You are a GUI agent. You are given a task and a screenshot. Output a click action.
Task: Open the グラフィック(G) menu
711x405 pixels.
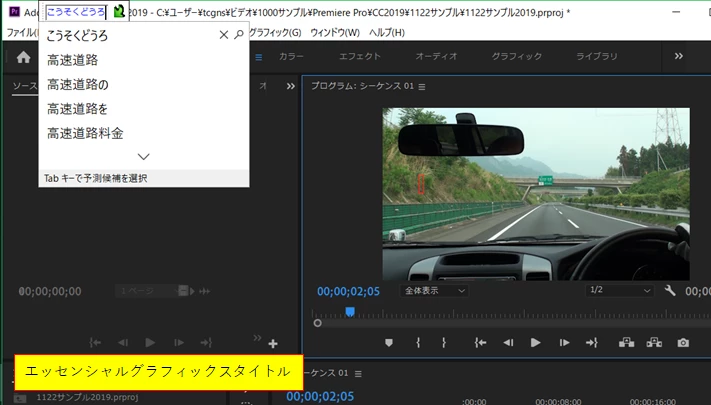point(275,33)
